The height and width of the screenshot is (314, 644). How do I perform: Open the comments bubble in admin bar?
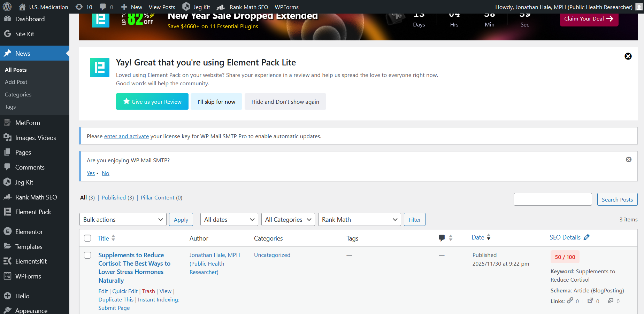(x=106, y=7)
